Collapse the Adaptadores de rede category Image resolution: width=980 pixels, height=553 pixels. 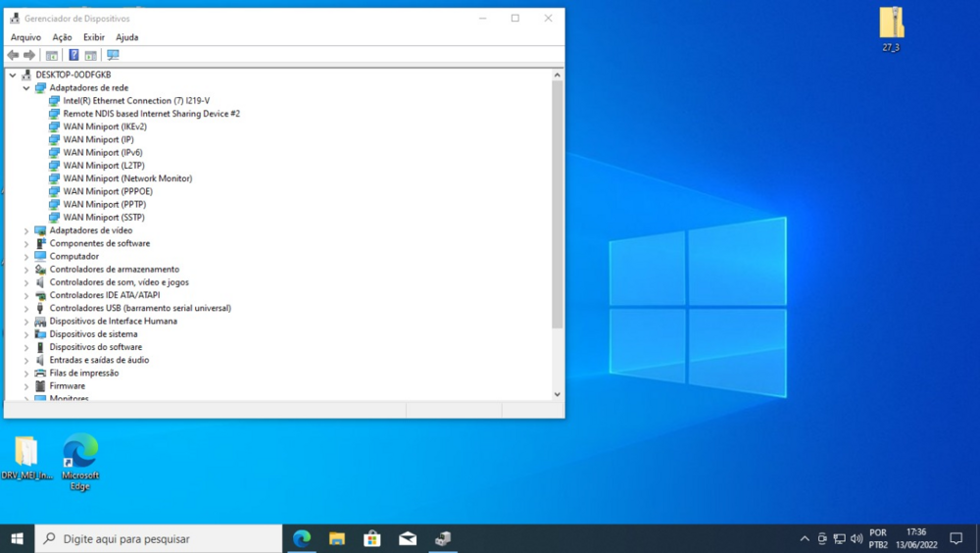click(x=26, y=88)
